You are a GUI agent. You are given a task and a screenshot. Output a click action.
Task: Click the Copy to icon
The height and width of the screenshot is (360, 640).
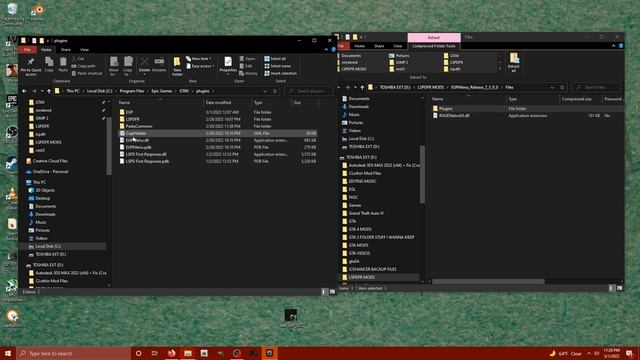tap(128, 66)
